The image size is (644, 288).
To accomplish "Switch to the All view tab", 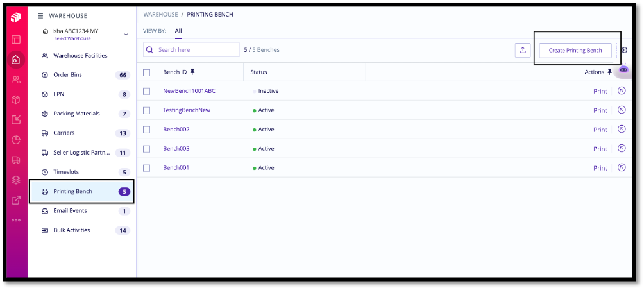I will click(178, 31).
